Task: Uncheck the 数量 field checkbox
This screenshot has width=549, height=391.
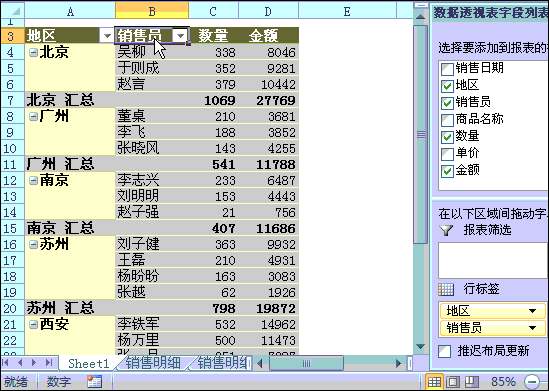Action: coord(447,137)
